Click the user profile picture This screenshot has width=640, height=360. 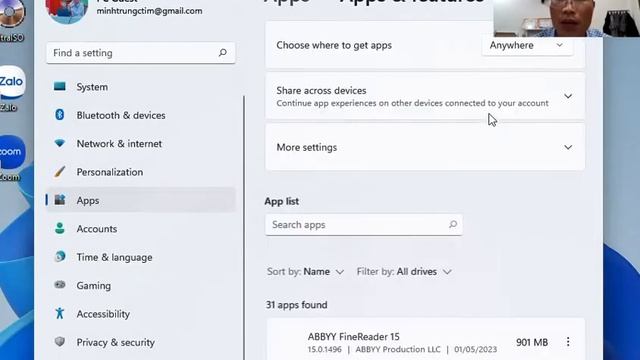[x=67, y=10]
